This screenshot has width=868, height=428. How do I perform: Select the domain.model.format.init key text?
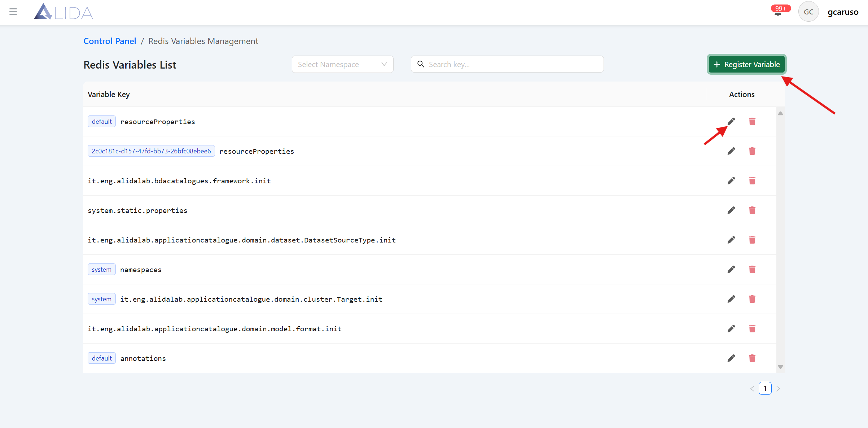pyautogui.click(x=215, y=329)
